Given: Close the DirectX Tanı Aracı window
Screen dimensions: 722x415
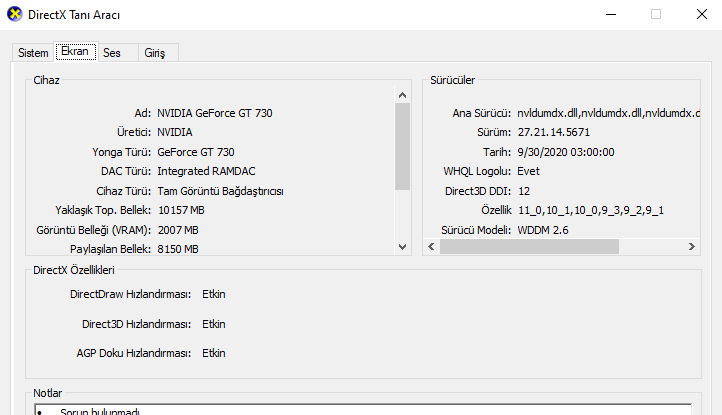Looking at the screenshot, I should [702, 14].
